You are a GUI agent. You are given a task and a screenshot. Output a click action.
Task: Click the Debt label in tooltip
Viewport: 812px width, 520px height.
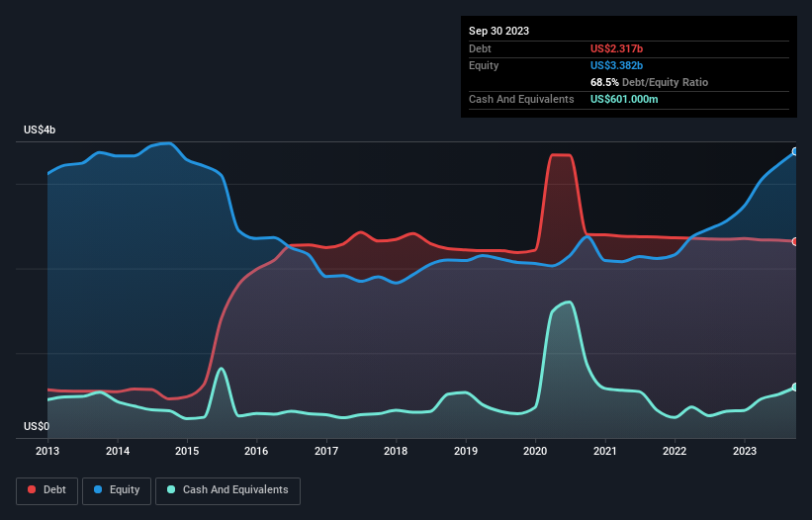pyautogui.click(x=480, y=48)
